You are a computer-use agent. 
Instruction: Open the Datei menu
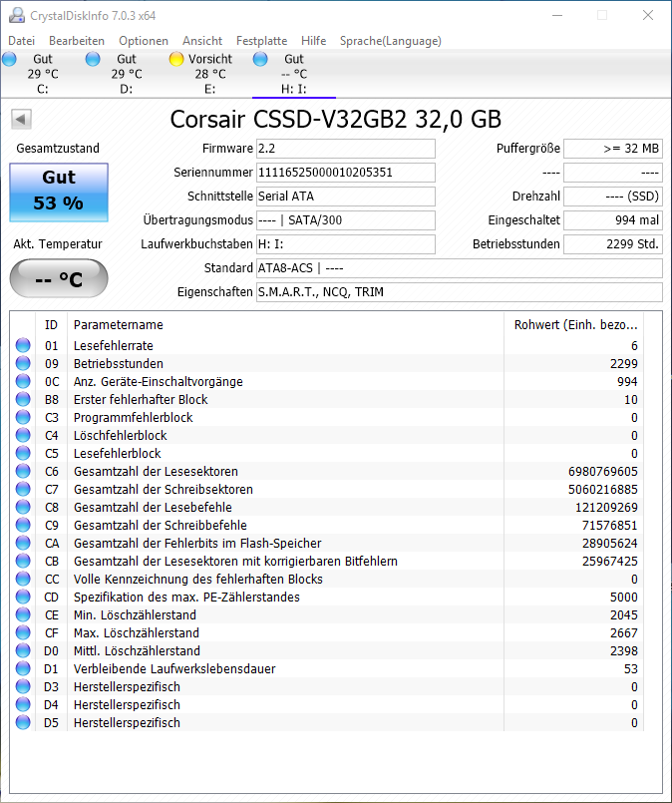(x=22, y=41)
